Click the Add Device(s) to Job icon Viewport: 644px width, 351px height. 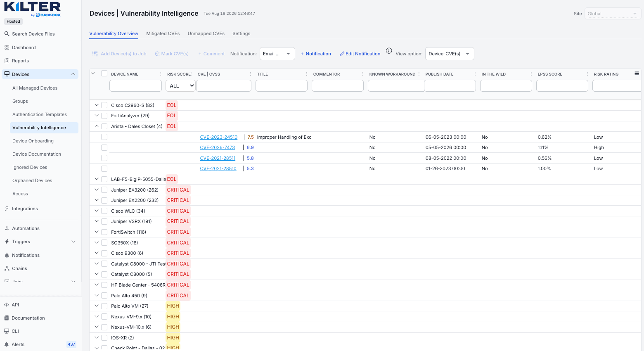tap(95, 54)
